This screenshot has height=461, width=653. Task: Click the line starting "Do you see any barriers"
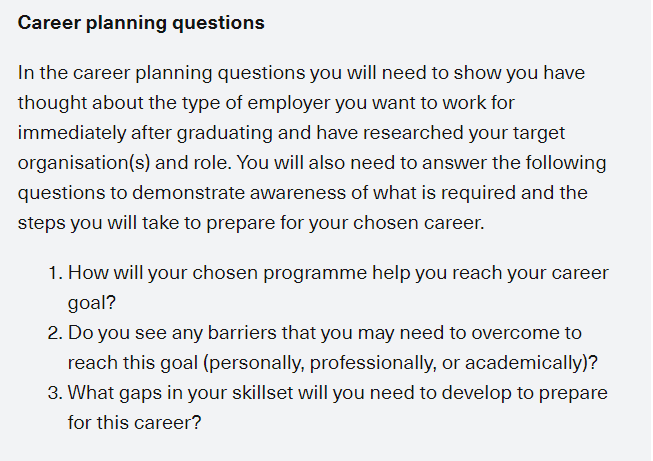click(x=325, y=333)
